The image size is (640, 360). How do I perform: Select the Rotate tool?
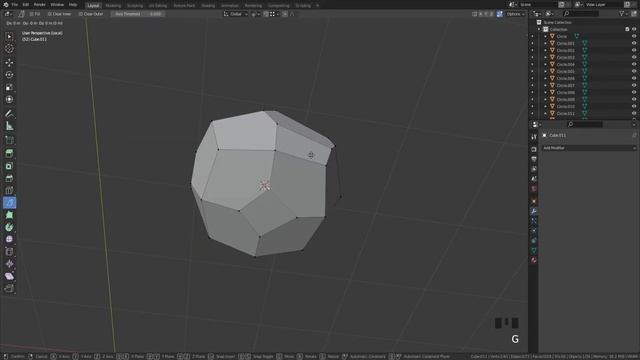(9, 75)
